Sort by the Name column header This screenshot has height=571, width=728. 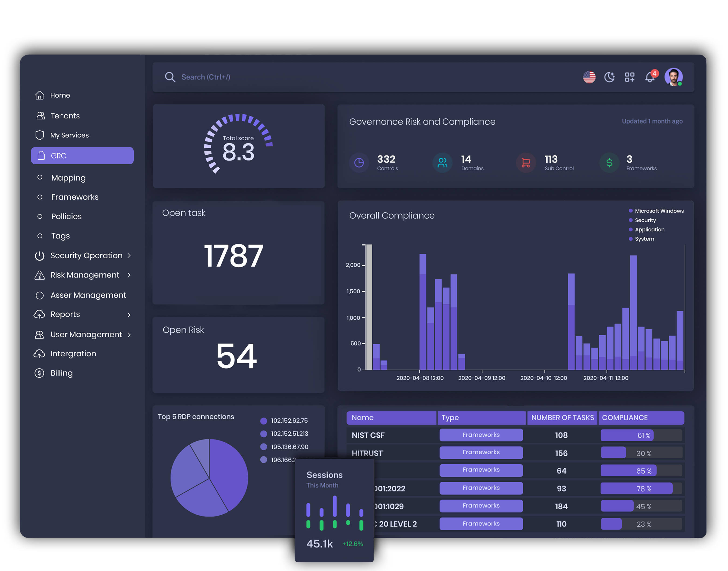pos(391,418)
